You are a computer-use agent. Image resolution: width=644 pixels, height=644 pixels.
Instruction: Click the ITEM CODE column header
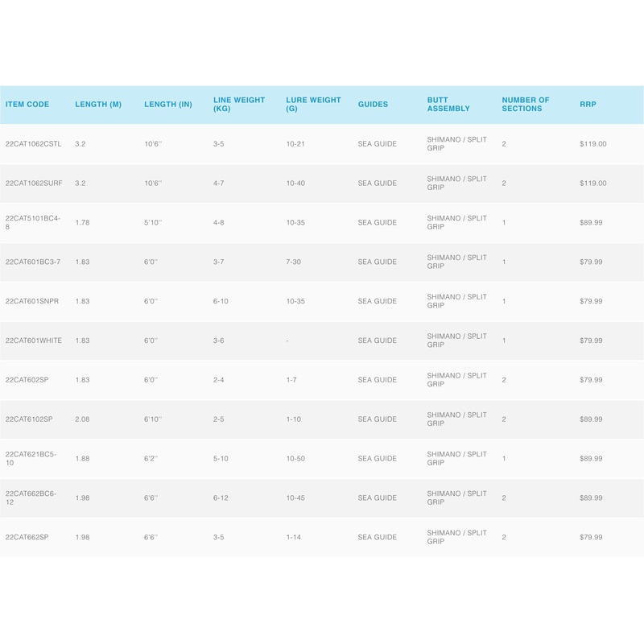coord(27,105)
